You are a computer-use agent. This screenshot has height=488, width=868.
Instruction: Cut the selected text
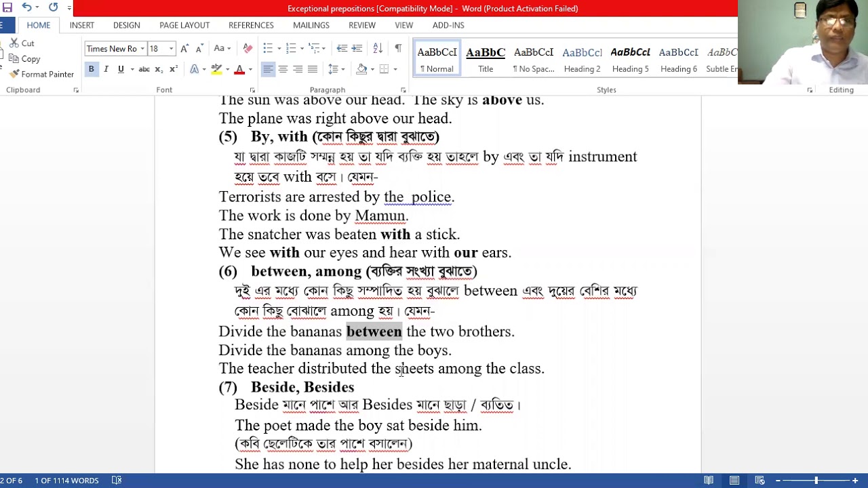pyautogui.click(x=22, y=43)
